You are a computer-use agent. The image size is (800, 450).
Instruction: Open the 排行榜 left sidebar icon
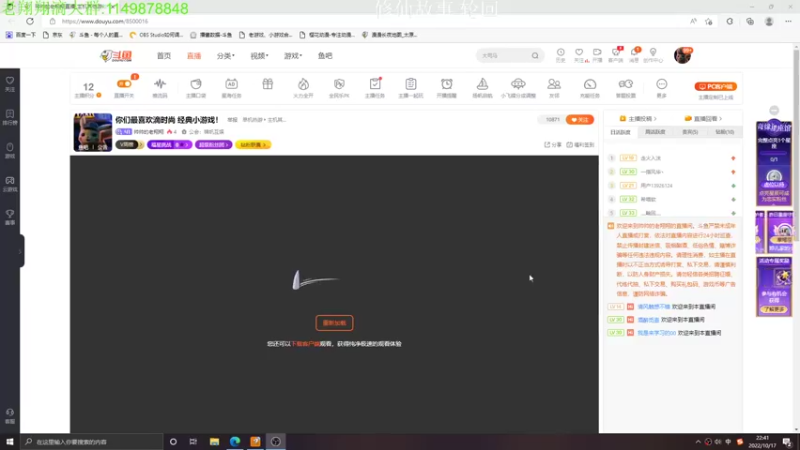coord(10,117)
